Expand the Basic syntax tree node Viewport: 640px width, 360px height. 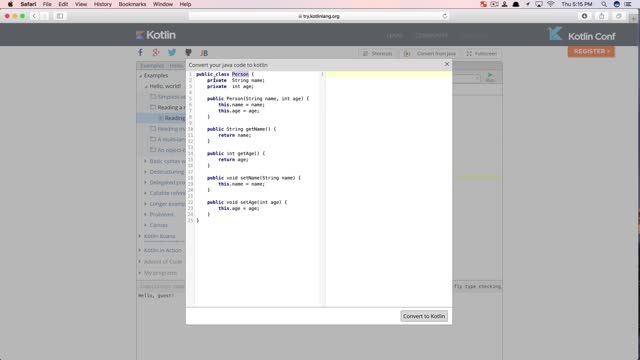tap(145, 161)
